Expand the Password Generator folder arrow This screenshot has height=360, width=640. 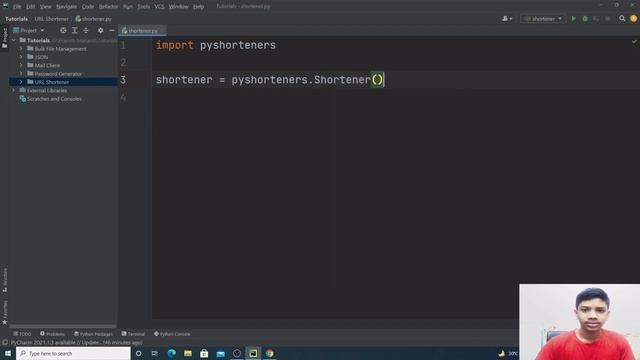pos(21,73)
